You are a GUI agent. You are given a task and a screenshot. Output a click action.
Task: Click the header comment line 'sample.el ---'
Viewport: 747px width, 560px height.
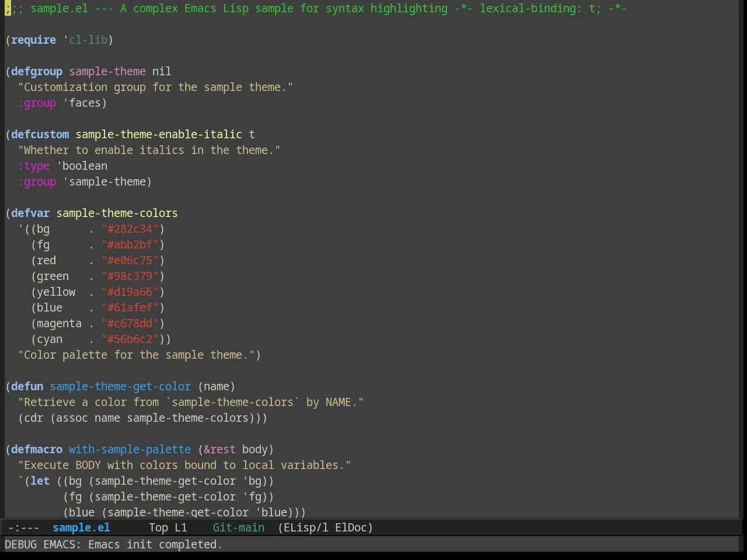pos(72,8)
